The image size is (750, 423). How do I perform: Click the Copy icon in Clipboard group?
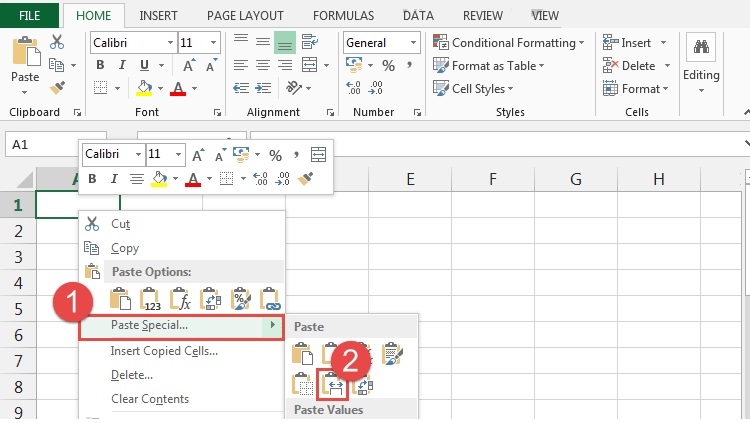click(x=56, y=65)
